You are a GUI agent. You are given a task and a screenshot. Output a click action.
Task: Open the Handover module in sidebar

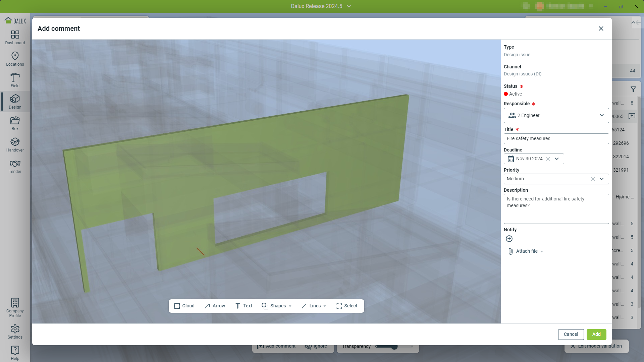point(15,145)
